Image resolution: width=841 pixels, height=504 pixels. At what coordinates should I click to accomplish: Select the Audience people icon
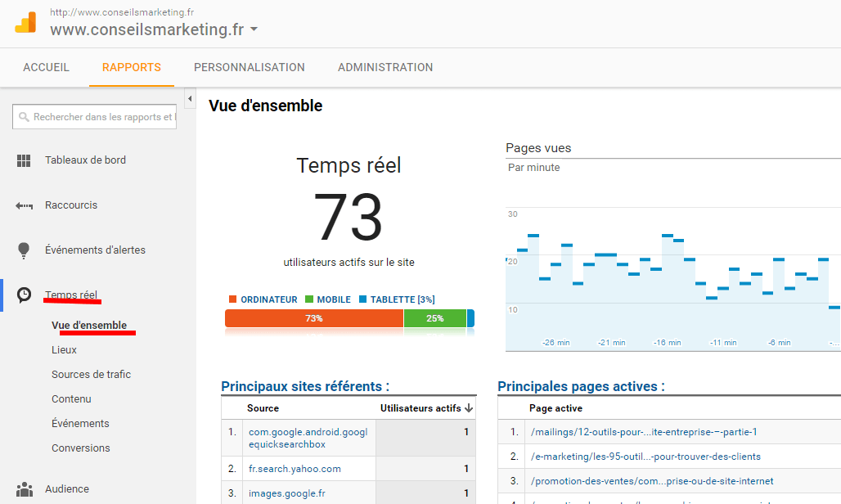(x=26, y=488)
